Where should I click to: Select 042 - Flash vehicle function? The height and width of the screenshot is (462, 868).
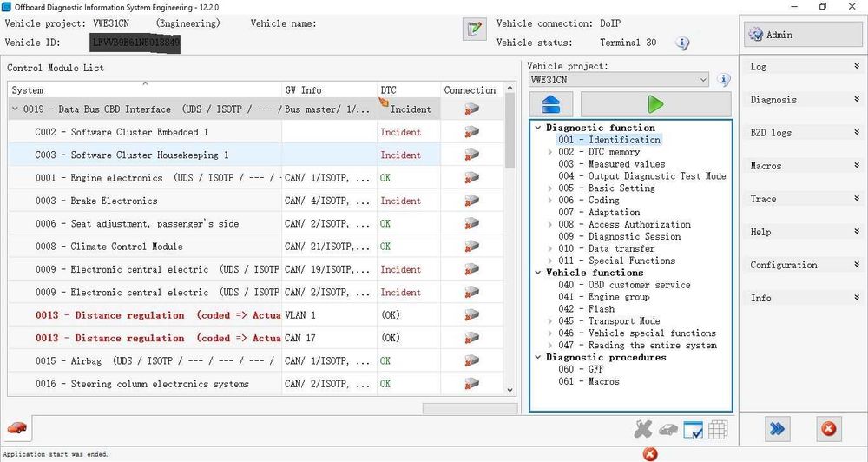(x=586, y=309)
